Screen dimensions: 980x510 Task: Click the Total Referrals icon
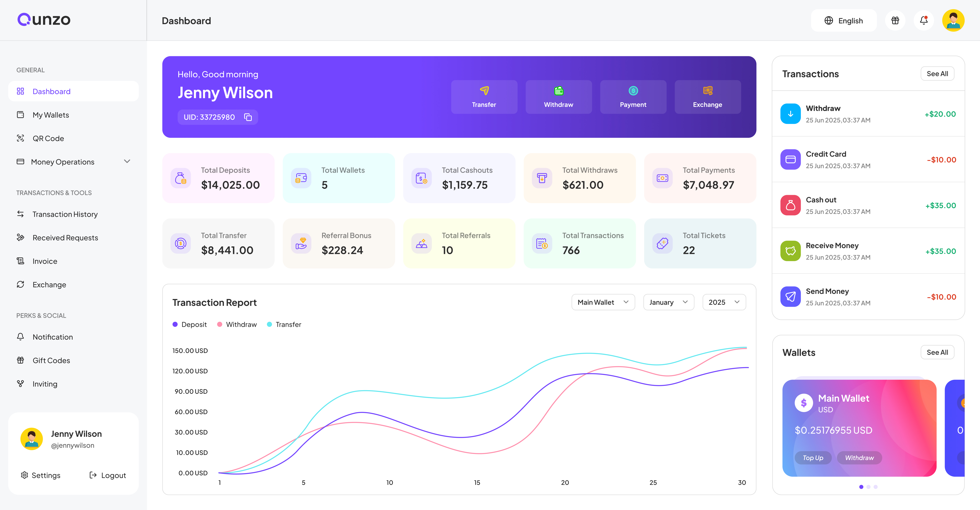422,243
